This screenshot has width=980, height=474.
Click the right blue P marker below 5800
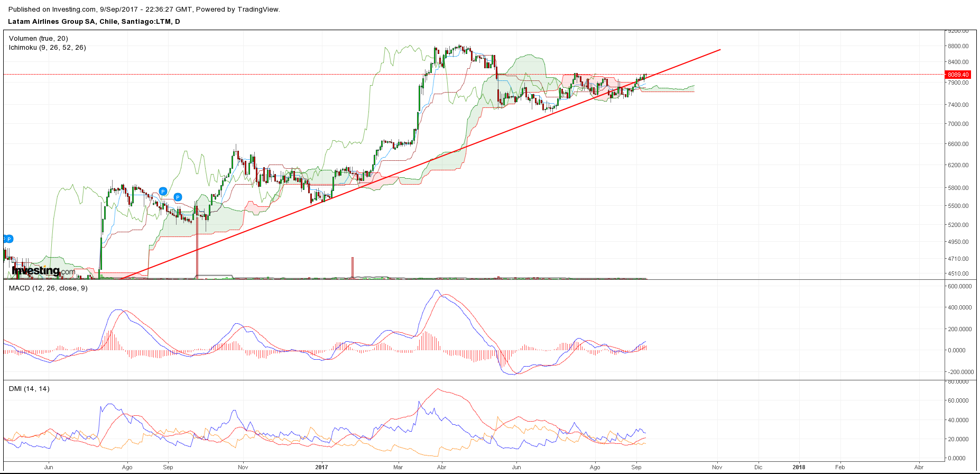pos(178,197)
